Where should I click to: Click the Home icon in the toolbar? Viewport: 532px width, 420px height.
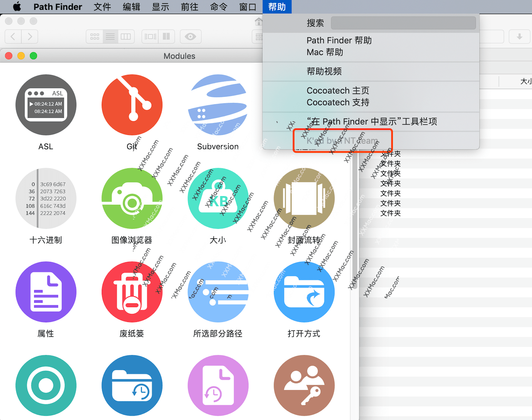[x=259, y=22]
